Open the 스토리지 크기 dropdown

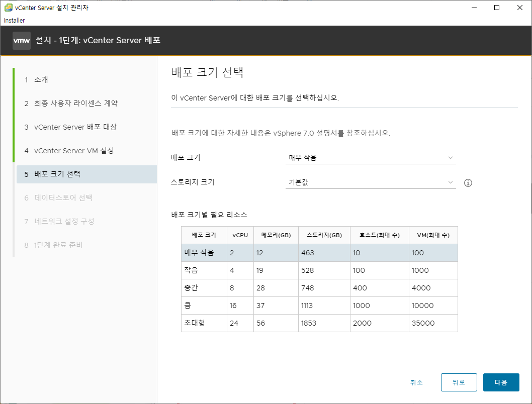click(371, 182)
